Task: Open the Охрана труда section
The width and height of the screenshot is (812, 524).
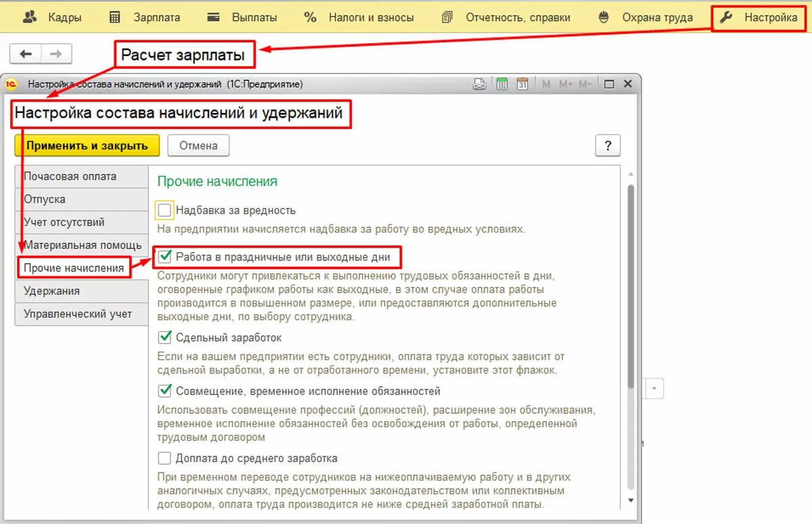Action: 645,18
